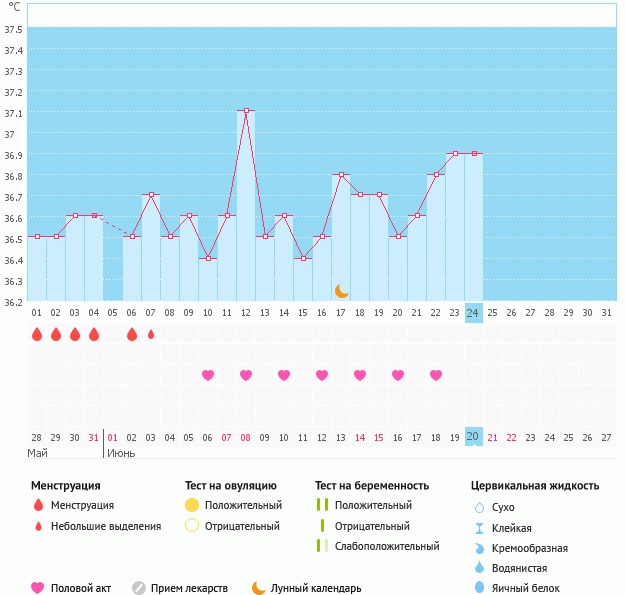The height and width of the screenshot is (595, 626).
Task: Select the temperature peak point on day 12
Action: 246,111
